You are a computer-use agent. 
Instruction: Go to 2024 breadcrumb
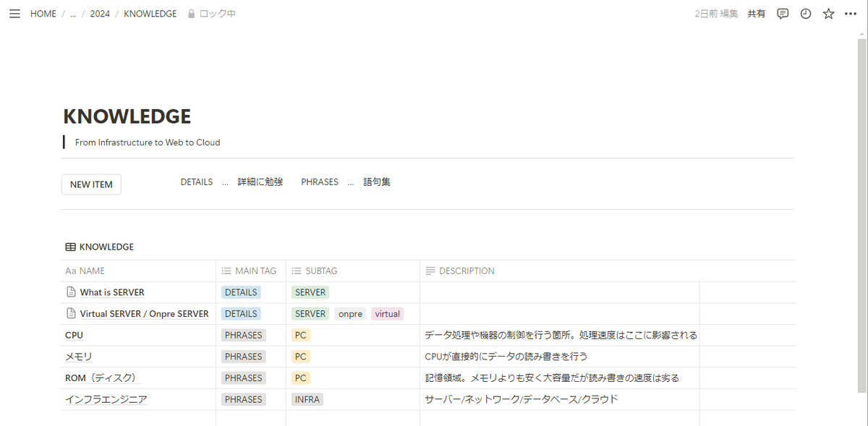point(100,14)
